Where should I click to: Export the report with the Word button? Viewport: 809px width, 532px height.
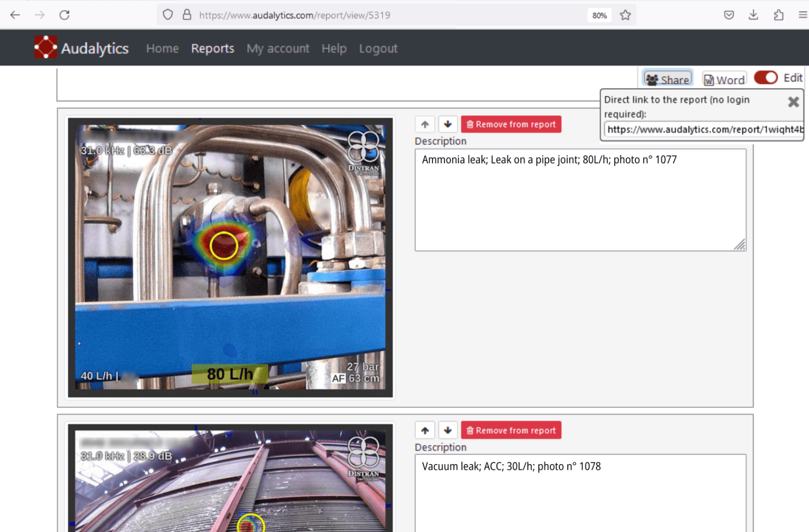(724, 80)
